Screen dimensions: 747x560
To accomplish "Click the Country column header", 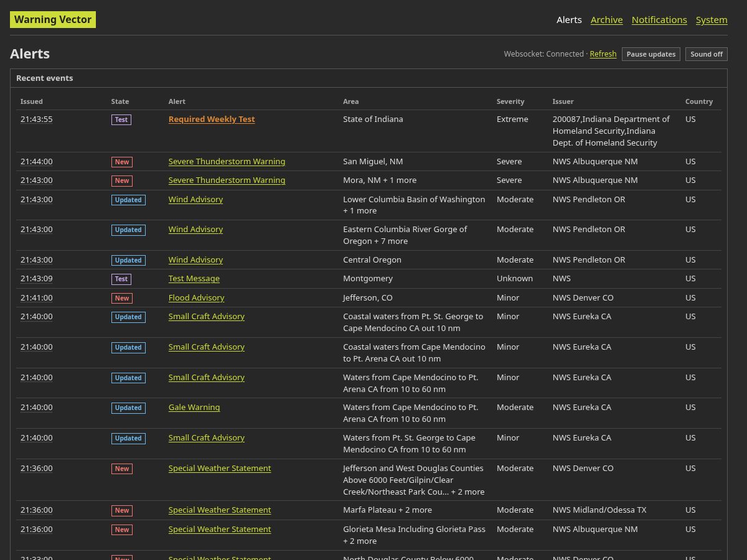I will coord(699,101).
